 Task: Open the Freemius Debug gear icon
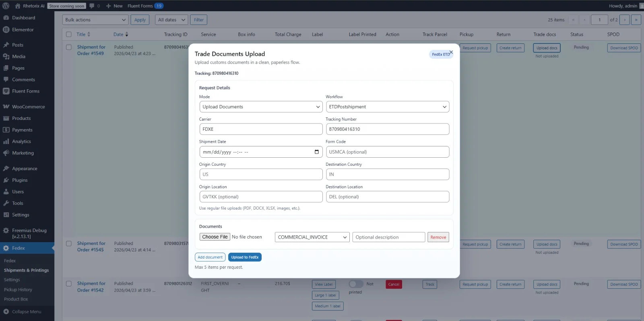coord(6,230)
